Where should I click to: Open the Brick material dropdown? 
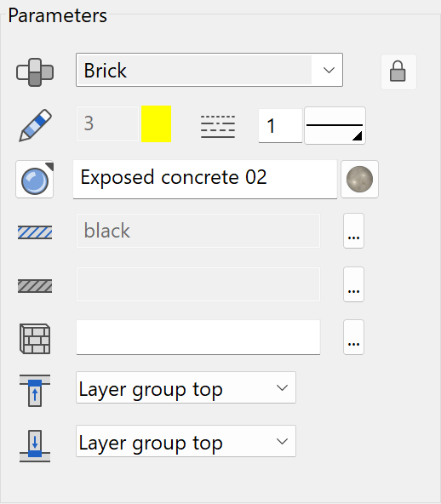point(209,70)
